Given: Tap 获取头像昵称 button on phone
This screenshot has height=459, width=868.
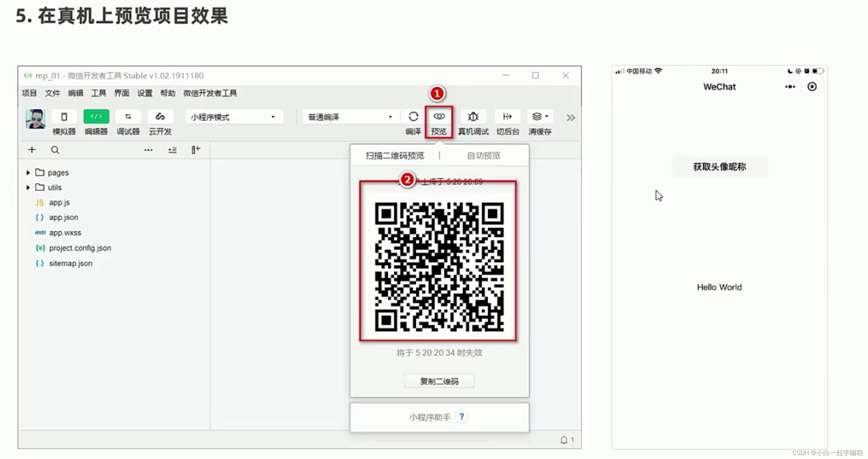Looking at the screenshot, I should (x=720, y=167).
